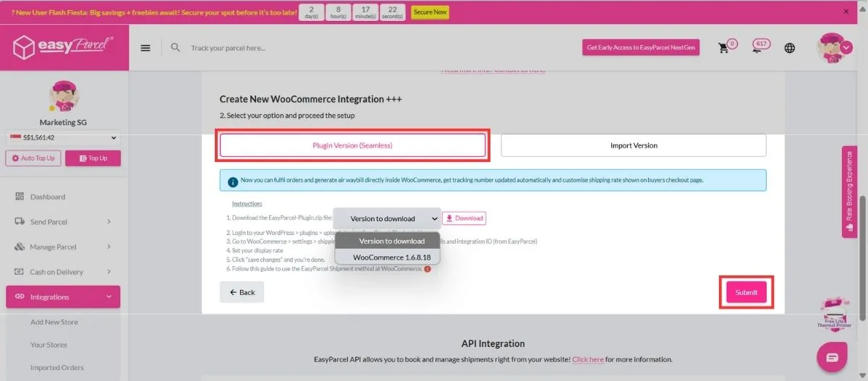
Task: Open the Version to download dropdown
Action: 387,218
